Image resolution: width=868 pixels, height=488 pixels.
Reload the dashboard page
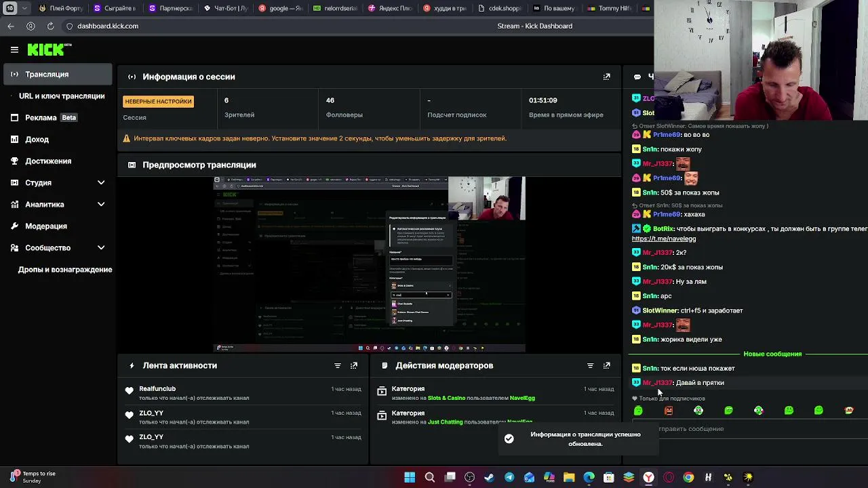tap(50, 26)
